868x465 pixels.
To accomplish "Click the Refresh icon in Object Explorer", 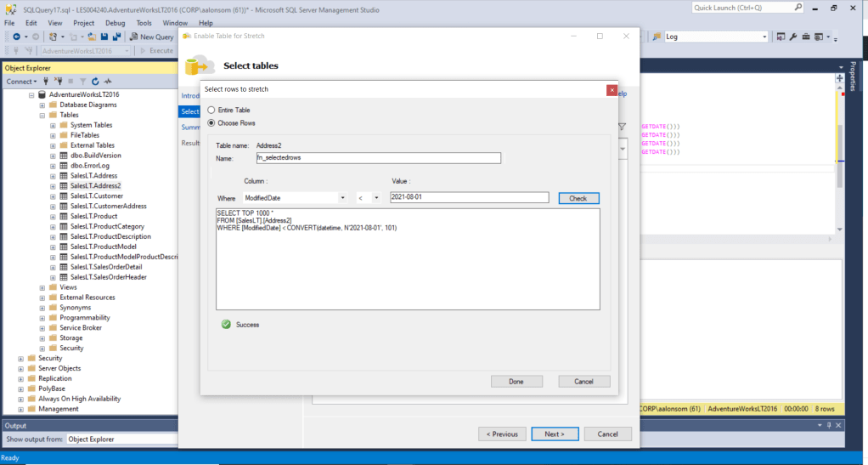I will [x=95, y=82].
